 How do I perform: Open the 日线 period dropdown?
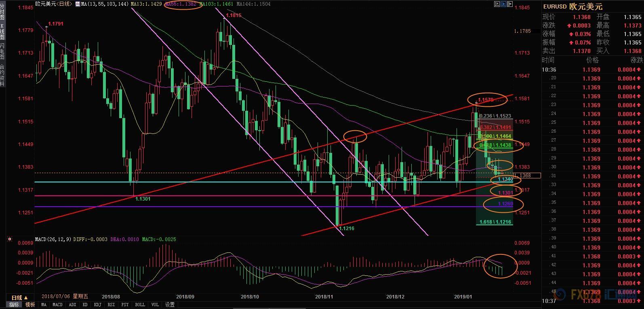pos(19,298)
